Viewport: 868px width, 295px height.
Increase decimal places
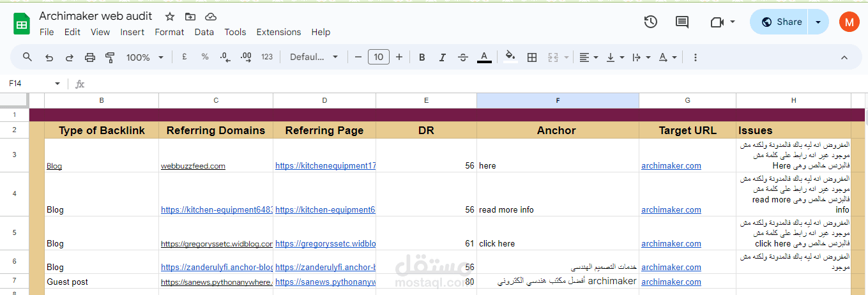246,57
